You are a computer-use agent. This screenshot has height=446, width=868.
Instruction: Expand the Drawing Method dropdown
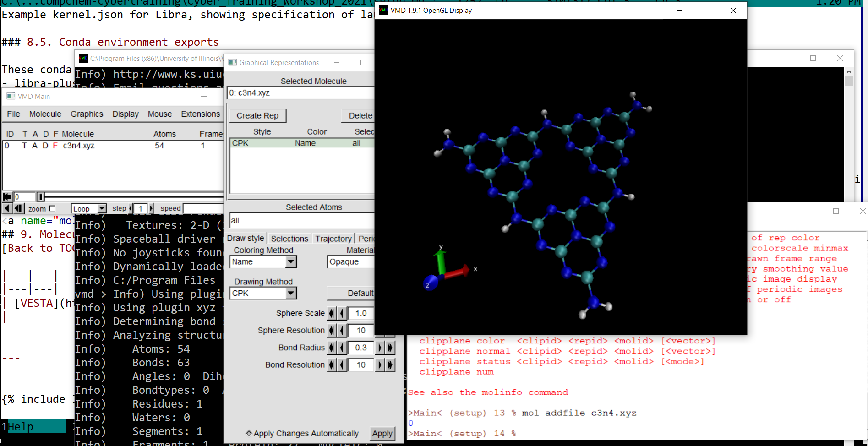(x=291, y=294)
